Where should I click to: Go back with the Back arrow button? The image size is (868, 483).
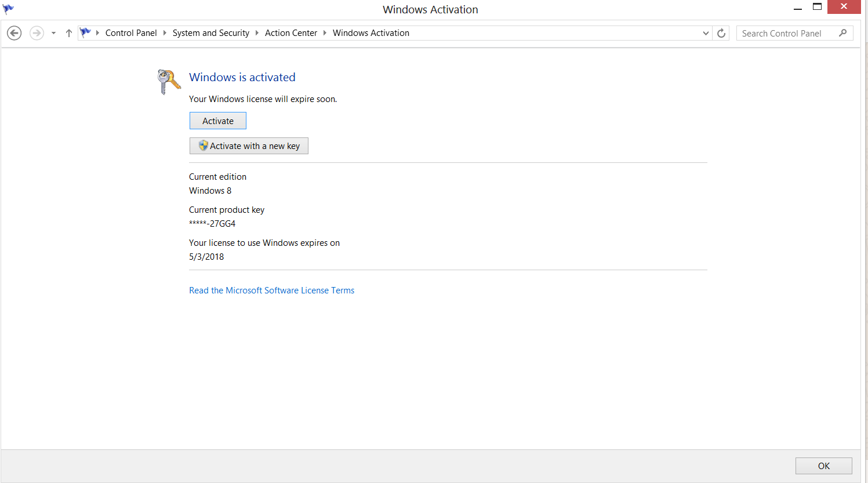pos(14,33)
